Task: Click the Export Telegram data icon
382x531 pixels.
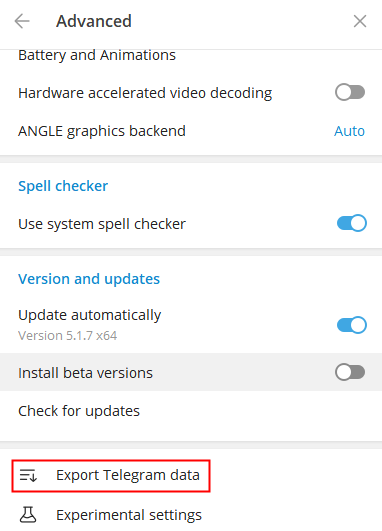Action: (x=28, y=475)
